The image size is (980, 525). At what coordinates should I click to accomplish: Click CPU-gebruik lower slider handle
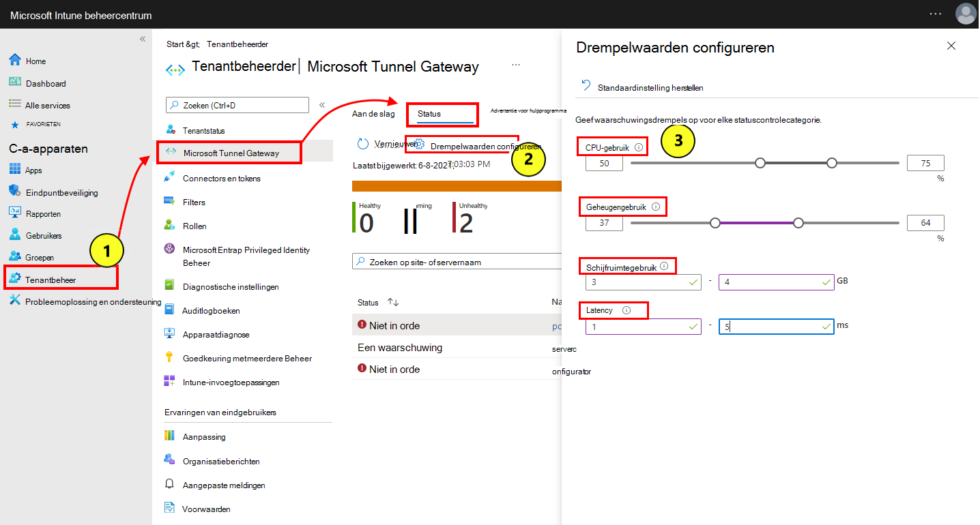[x=760, y=163]
